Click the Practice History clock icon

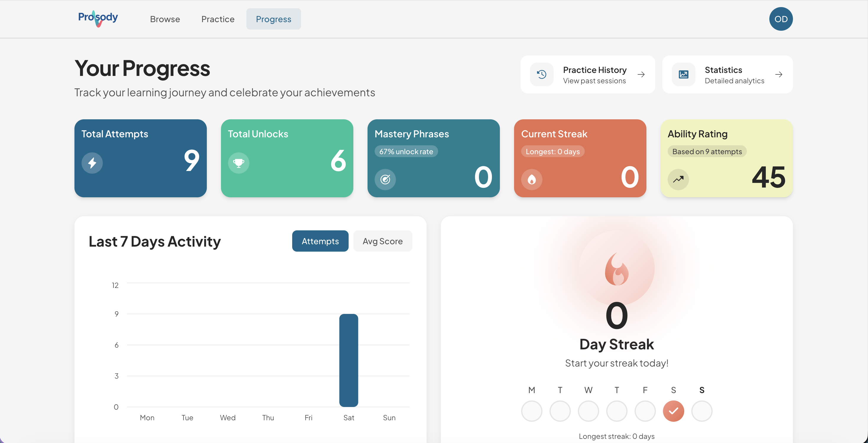(x=542, y=74)
